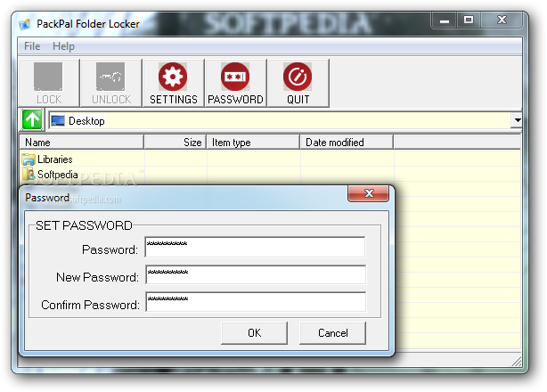Click the window resize grip corner

pos(517,362)
